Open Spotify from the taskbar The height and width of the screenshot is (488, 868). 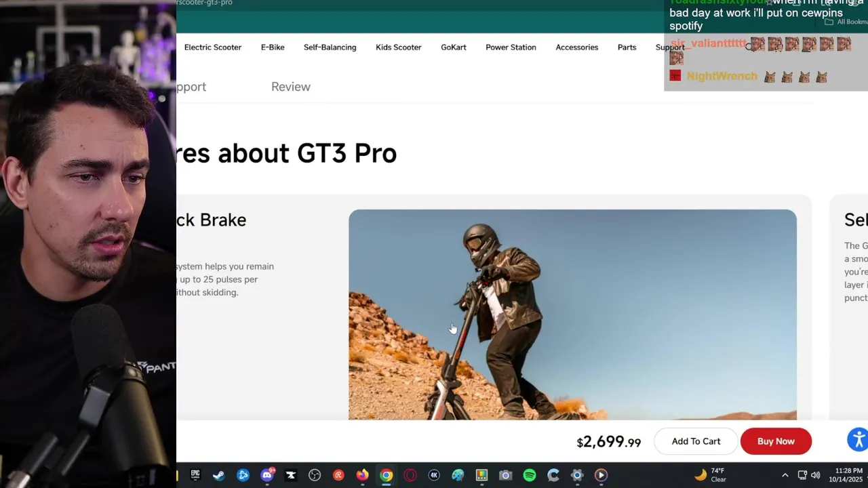(x=530, y=475)
